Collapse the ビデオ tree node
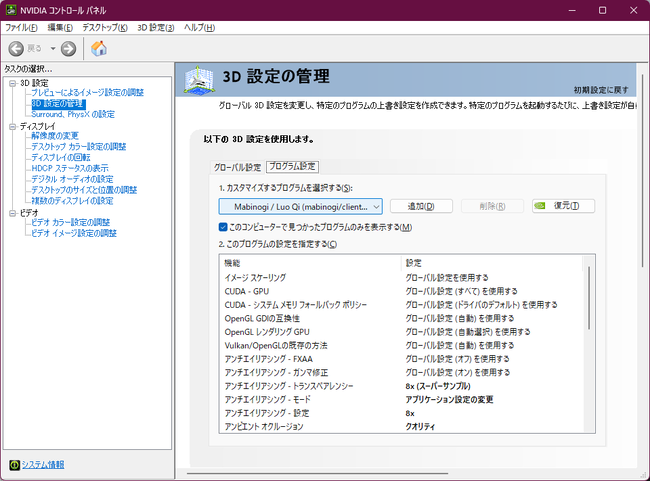This screenshot has width=650, height=481. tap(13, 213)
